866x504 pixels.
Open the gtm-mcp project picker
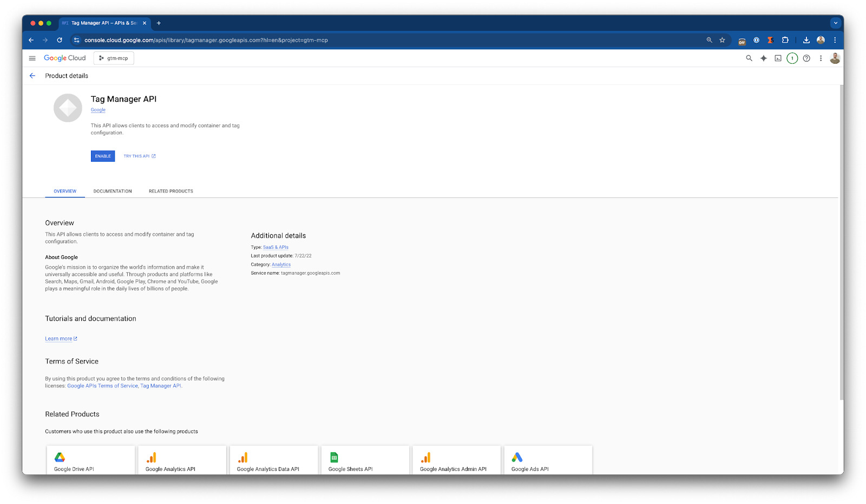114,58
